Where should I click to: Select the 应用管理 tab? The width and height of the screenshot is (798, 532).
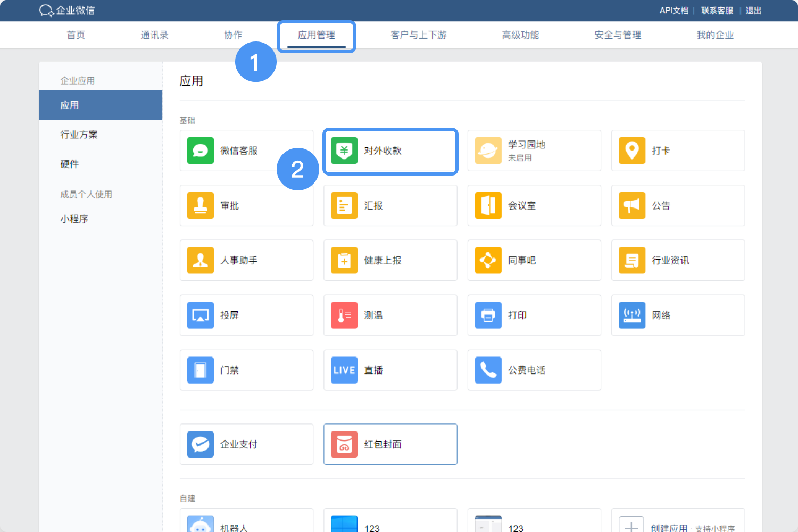[317, 35]
